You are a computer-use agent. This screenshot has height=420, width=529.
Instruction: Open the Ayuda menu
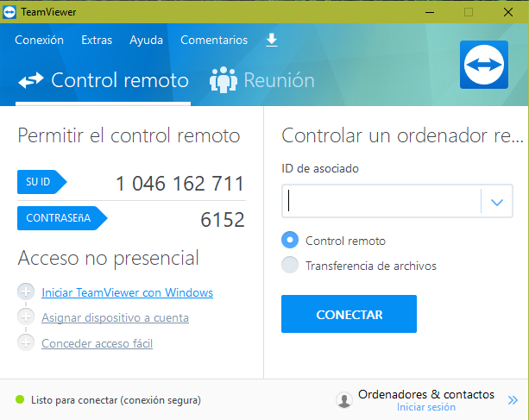[146, 41]
